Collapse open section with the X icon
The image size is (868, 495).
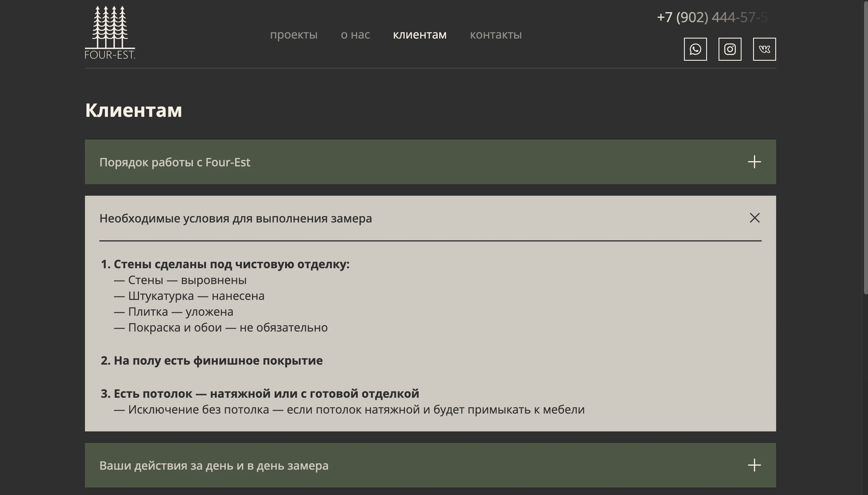coord(755,218)
